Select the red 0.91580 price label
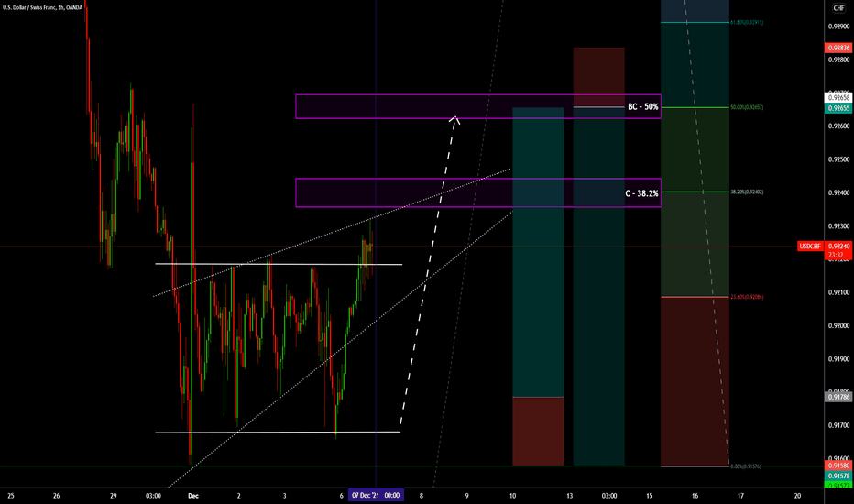This screenshot has width=854, height=504. (x=838, y=466)
